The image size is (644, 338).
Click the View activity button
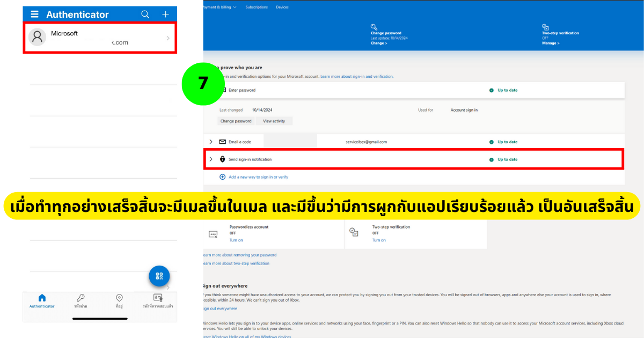(274, 121)
